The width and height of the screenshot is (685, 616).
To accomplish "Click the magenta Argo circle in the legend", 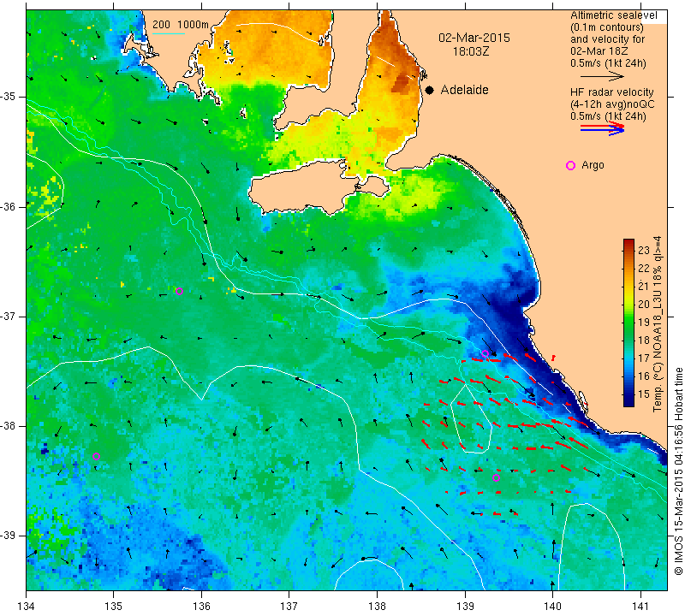I will (570, 165).
